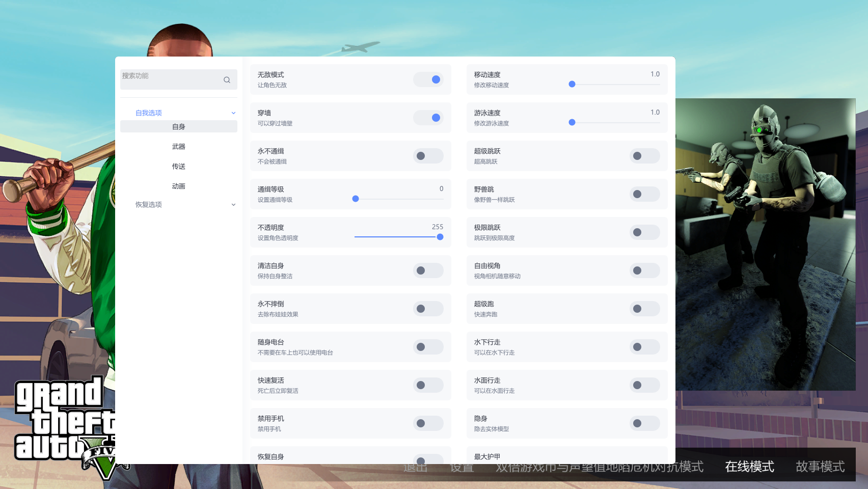Viewport: 868px width, 489px height.
Task: Switch to the 故事模式 tab
Action: [x=820, y=467]
